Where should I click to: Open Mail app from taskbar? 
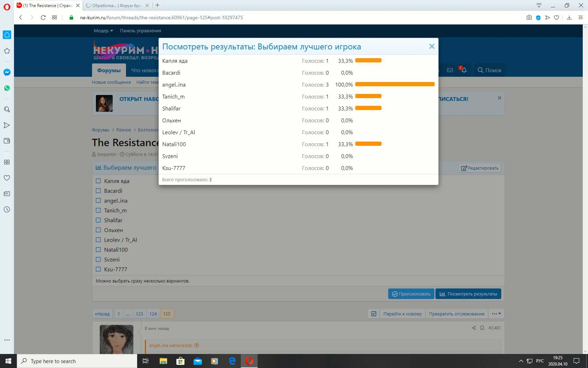coord(197,361)
